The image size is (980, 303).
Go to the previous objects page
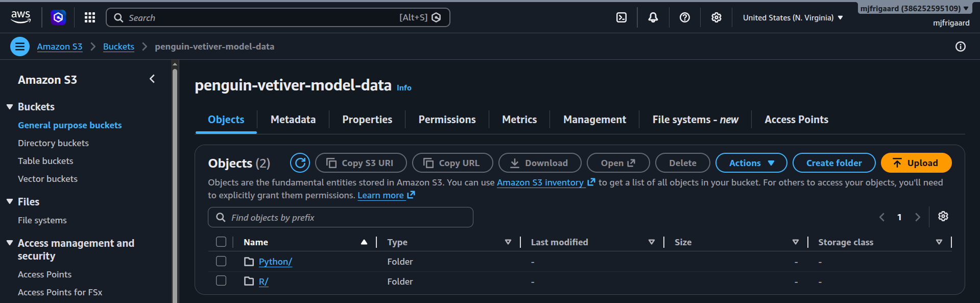pyautogui.click(x=882, y=217)
